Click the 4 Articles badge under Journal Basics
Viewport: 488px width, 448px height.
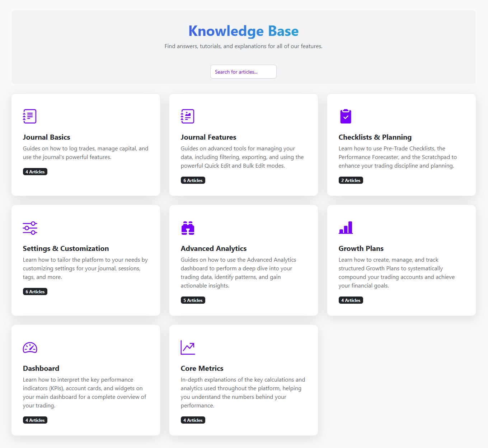pos(35,172)
